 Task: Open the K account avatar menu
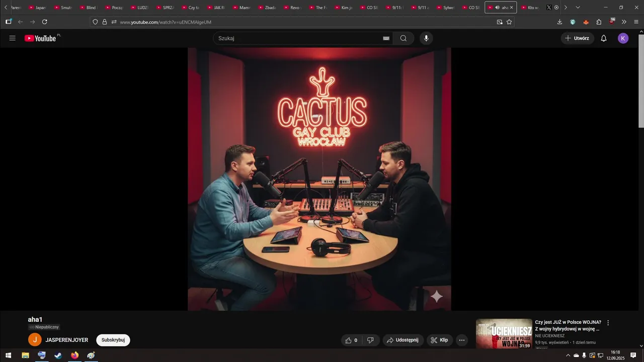click(x=623, y=38)
